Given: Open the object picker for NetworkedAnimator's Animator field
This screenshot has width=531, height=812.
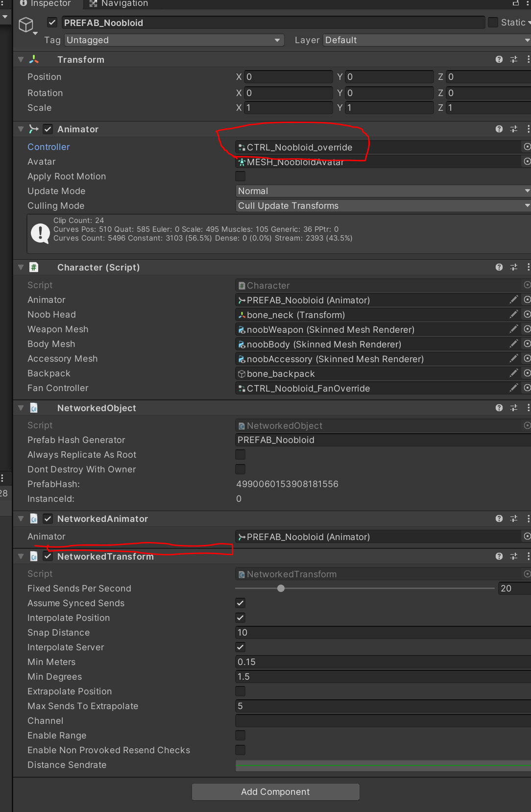Looking at the screenshot, I should coord(527,536).
